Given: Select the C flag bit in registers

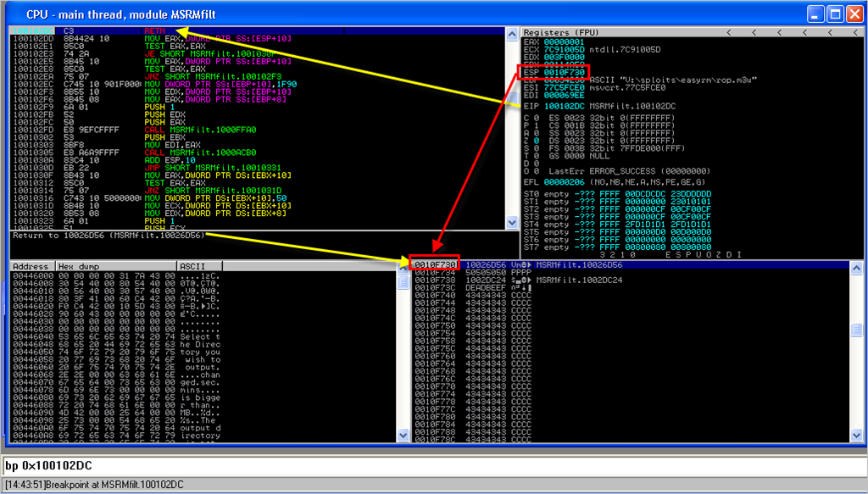Looking at the screenshot, I should click(x=535, y=116).
